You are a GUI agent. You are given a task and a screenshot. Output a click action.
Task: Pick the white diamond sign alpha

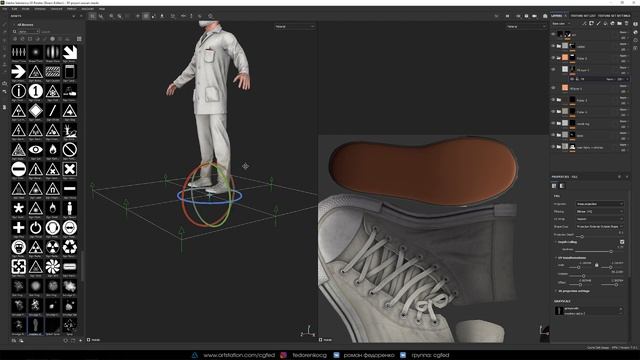pyautogui.click(x=36, y=111)
